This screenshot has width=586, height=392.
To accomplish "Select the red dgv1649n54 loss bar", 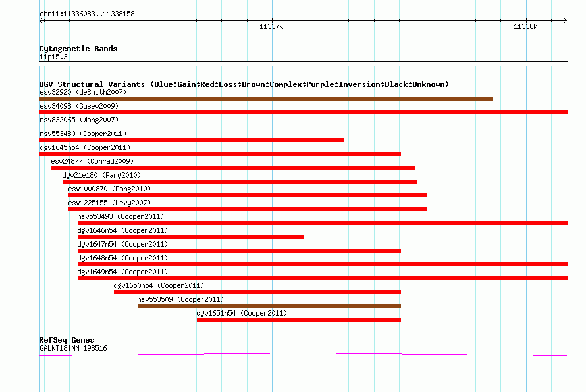I will [323, 278].
